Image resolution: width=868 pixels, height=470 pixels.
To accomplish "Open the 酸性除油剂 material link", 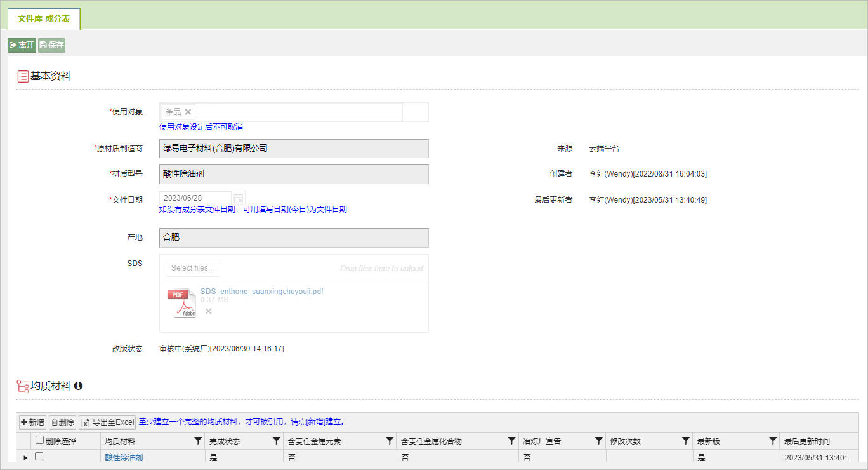I will click(124, 457).
